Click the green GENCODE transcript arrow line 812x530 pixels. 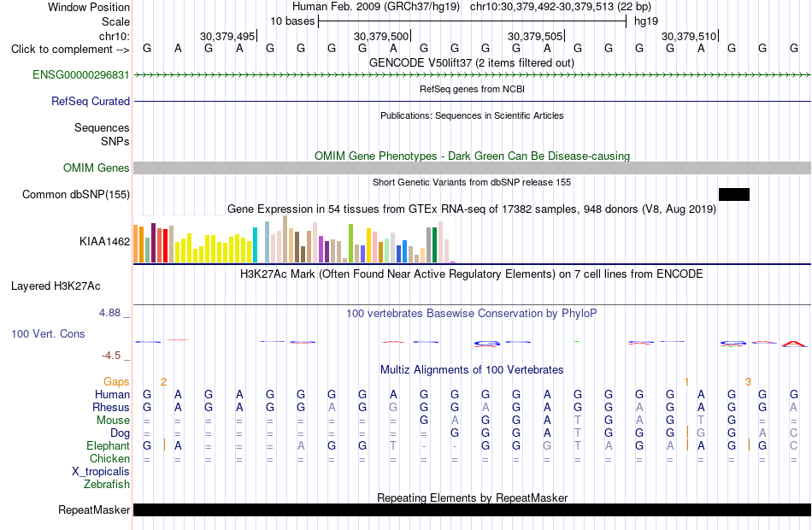point(473,75)
